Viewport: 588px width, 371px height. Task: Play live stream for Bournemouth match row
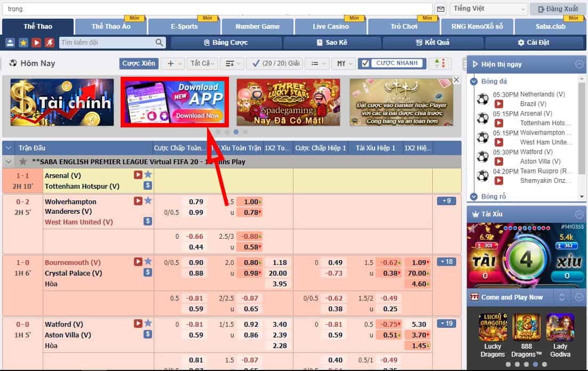[x=138, y=262]
